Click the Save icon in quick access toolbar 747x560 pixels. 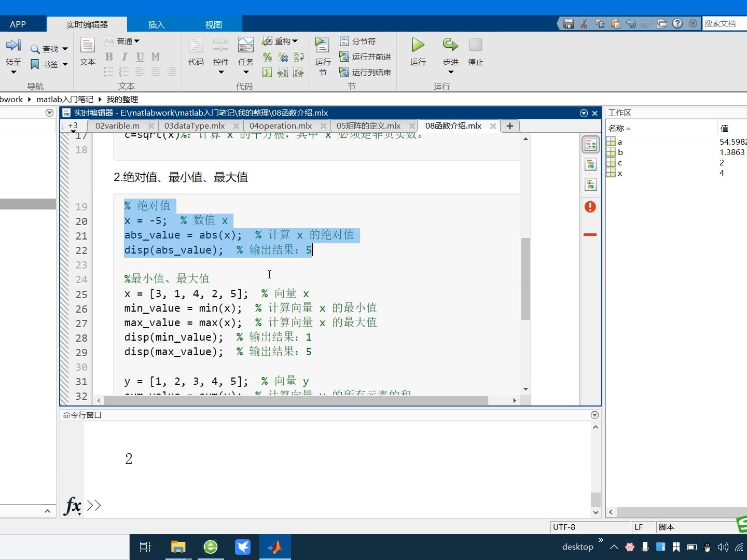[569, 24]
